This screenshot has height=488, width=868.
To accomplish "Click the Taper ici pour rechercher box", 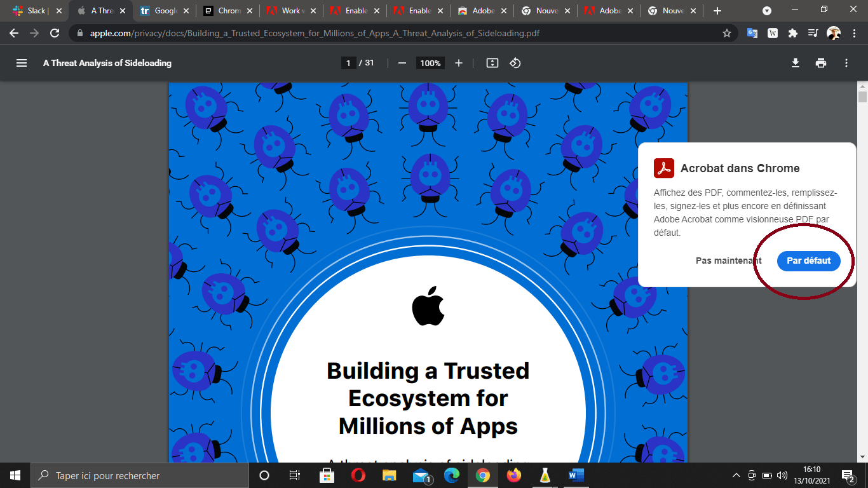I will tap(140, 475).
